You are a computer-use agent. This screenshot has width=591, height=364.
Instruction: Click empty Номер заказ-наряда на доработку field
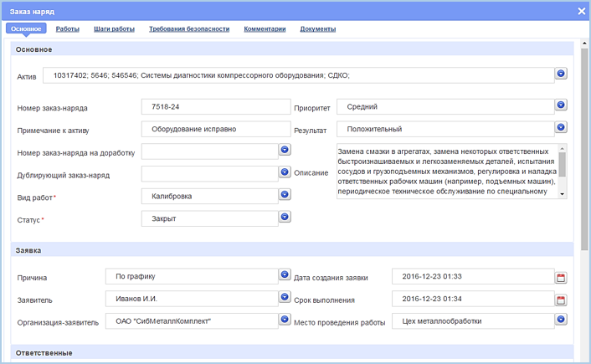pos(210,151)
